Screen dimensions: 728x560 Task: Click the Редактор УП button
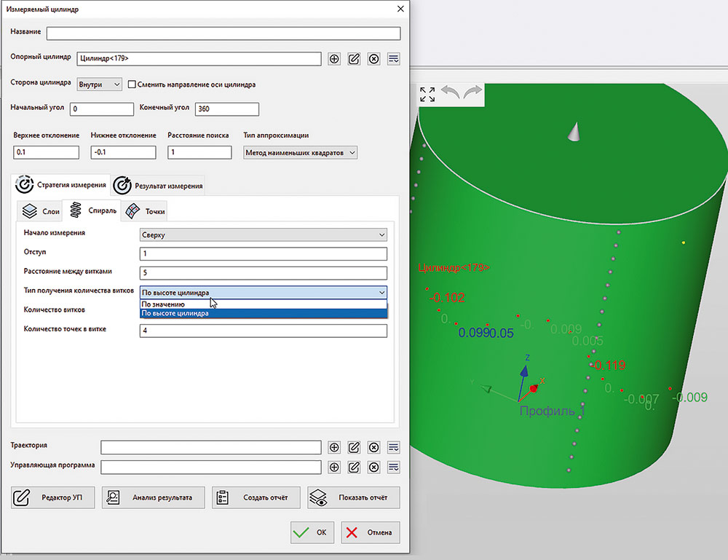53,497
